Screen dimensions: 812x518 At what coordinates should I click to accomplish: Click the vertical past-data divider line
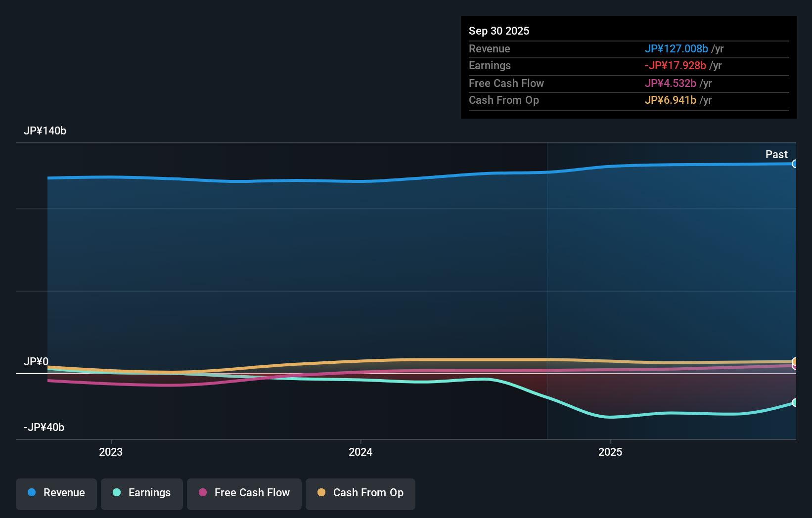(x=547, y=272)
